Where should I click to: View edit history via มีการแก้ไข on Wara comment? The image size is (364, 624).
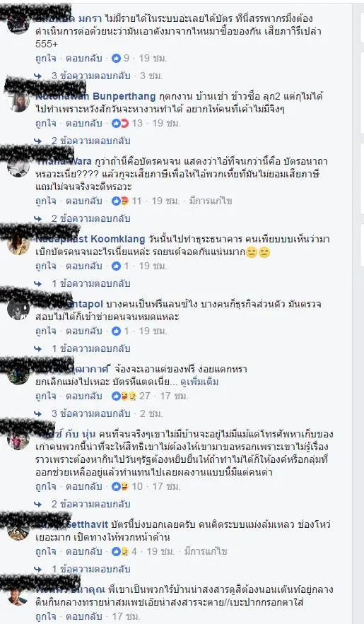[x=210, y=201]
